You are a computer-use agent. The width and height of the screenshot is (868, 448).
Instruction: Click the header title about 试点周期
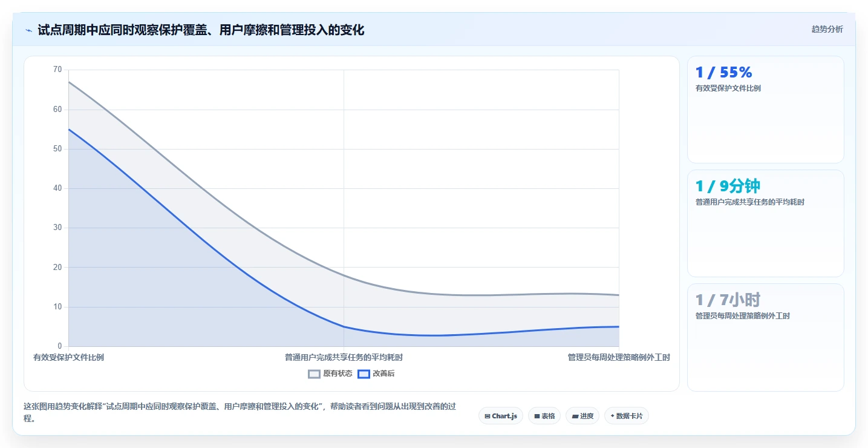201,30
